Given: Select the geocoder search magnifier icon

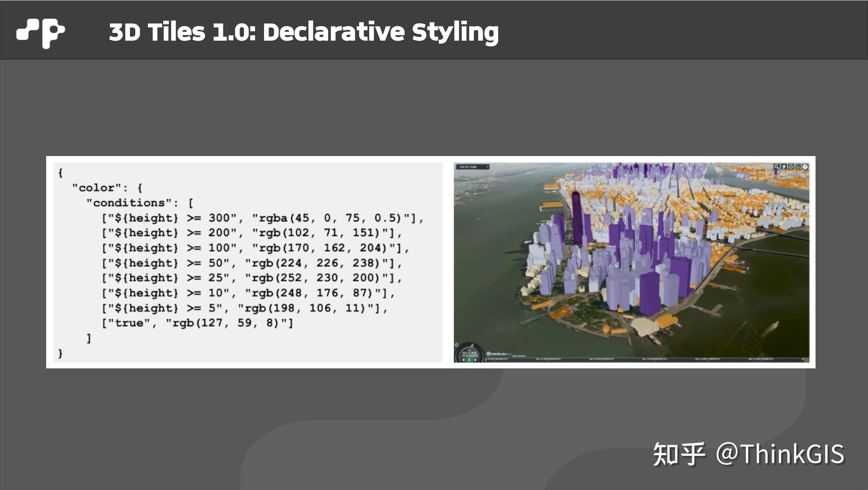Looking at the screenshot, I should point(777,167).
